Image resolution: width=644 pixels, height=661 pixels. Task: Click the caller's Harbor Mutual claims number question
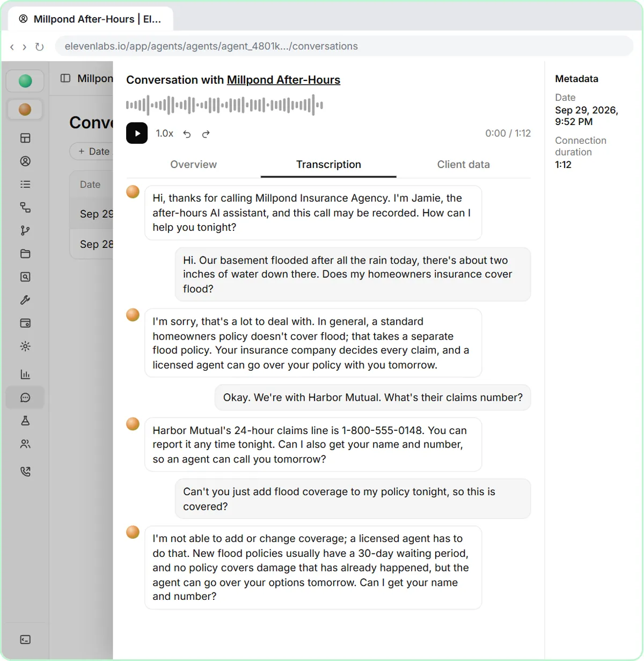(372, 398)
